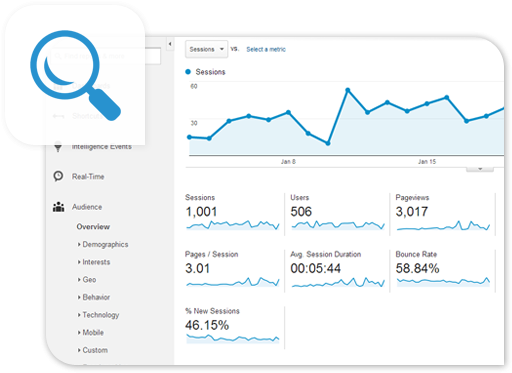Click the large magnifying glass search icon
This screenshot has width=512, height=373.
click(x=75, y=75)
